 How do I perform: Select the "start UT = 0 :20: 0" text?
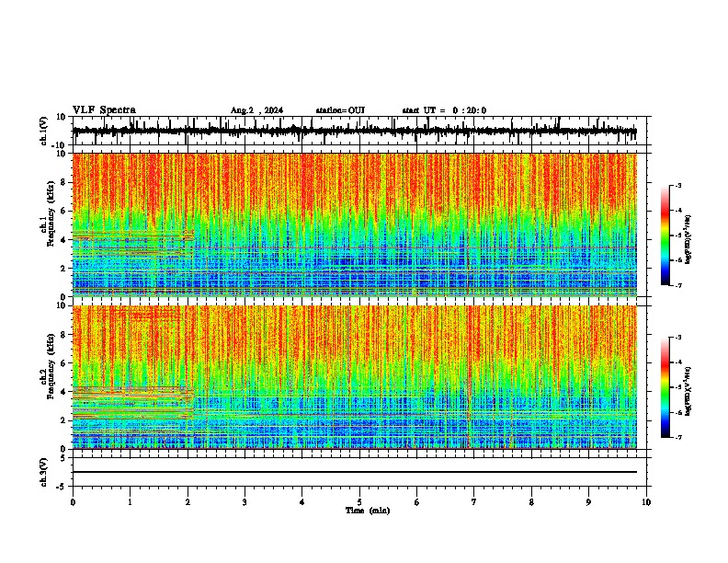click(x=444, y=110)
